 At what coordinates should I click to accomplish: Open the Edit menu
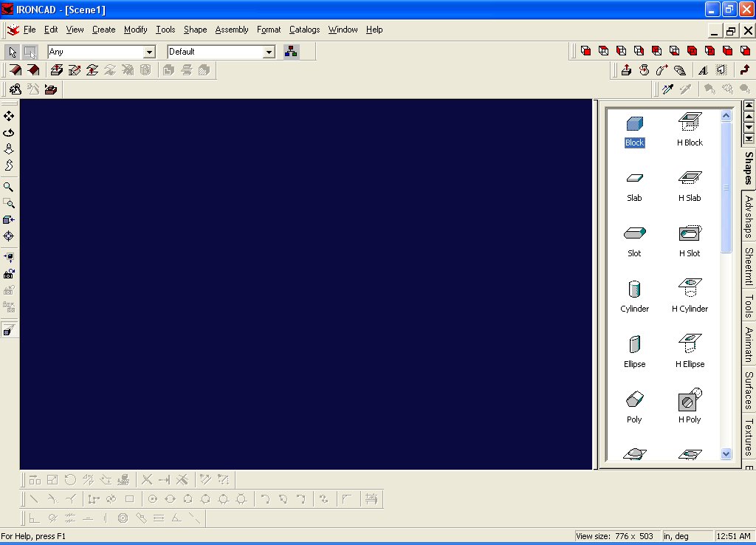point(51,30)
